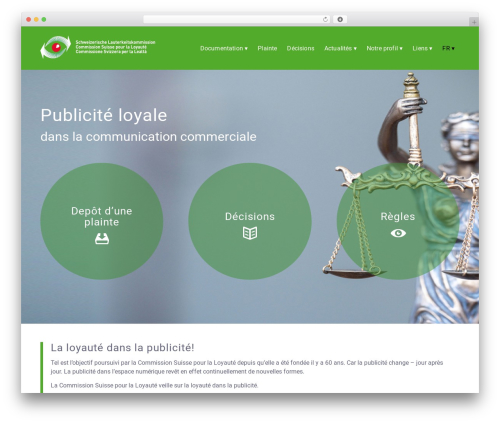Click the eye icon under Règles

(x=398, y=233)
